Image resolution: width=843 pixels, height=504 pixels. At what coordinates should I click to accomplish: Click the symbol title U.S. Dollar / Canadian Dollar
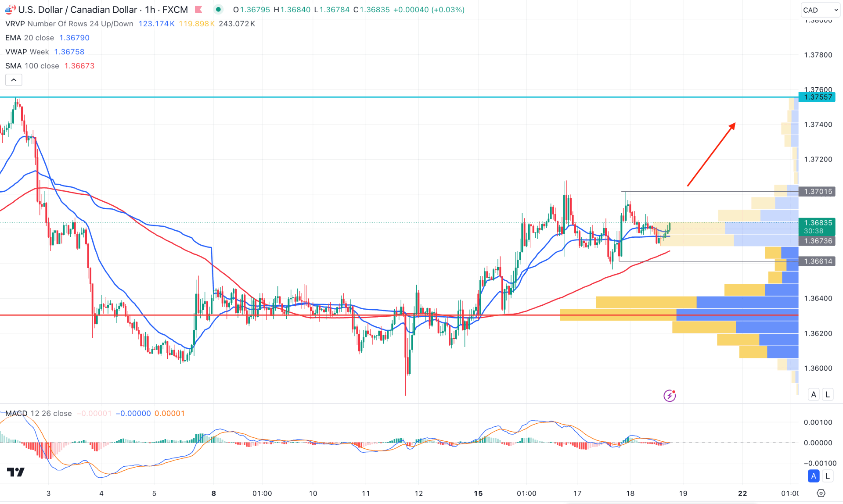pyautogui.click(x=78, y=9)
